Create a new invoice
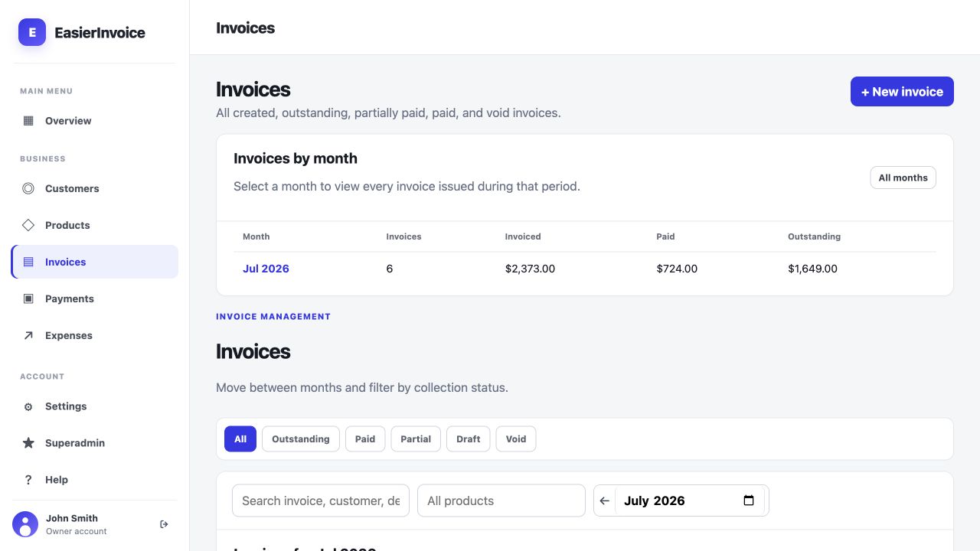980x551 pixels. (x=902, y=92)
